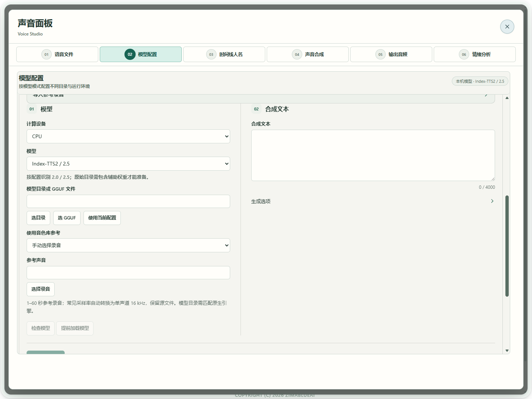Select the 输出音频 tab
The width and height of the screenshot is (532, 399).
(391, 54)
